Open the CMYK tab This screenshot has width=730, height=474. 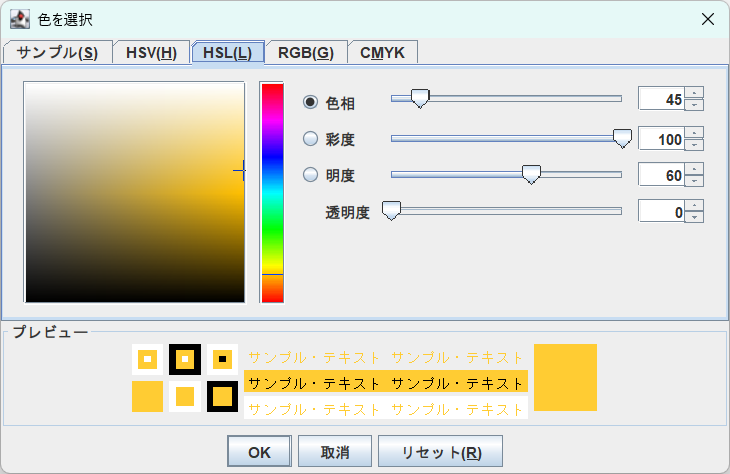tap(382, 52)
